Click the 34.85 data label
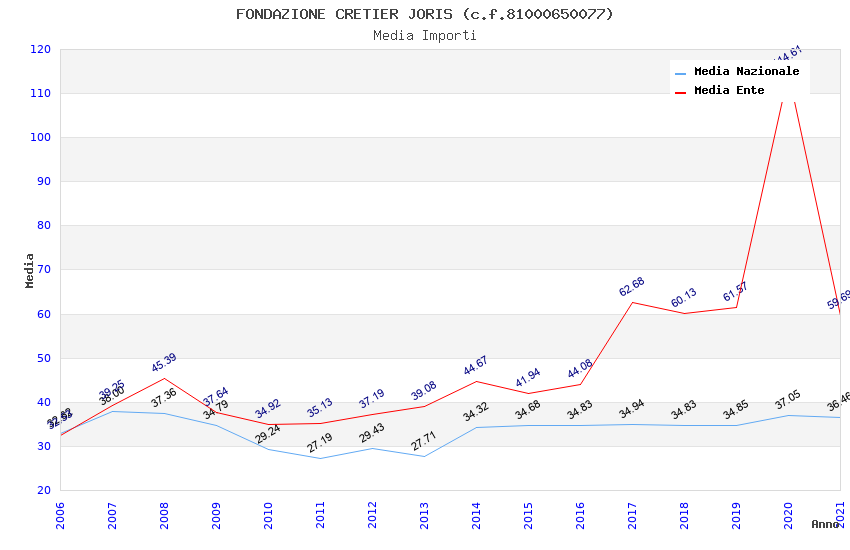The image size is (850, 550). click(x=736, y=410)
